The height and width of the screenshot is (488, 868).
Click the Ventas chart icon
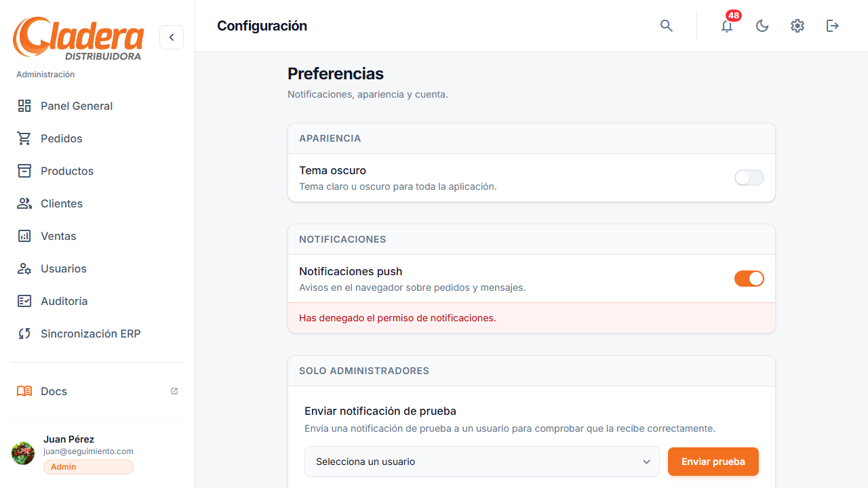[24, 236]
